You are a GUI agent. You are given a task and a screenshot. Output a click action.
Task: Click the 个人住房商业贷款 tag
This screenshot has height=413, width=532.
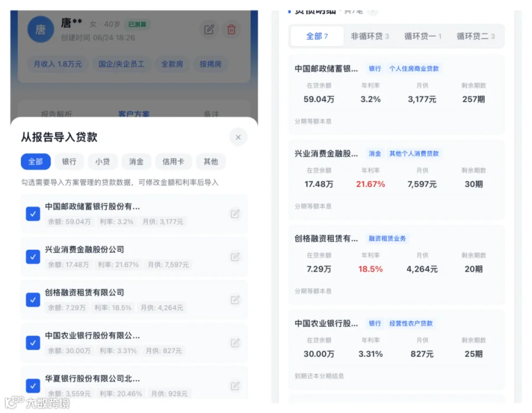coord(414,69)
